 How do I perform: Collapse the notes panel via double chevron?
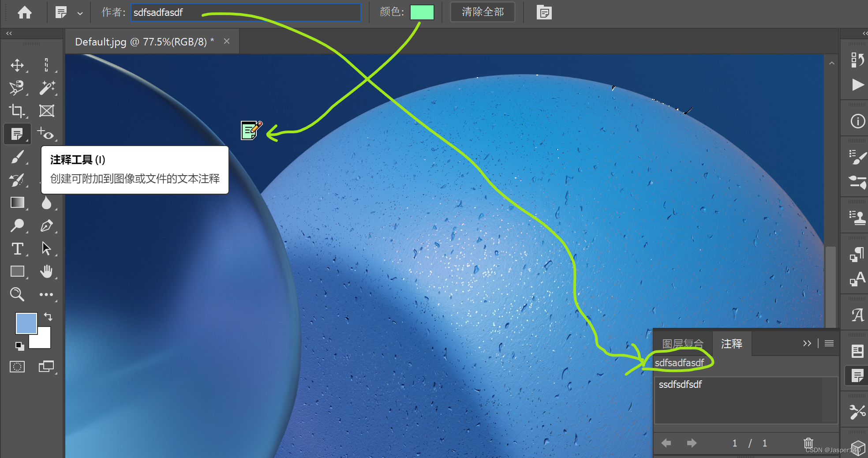click(807, 343)
